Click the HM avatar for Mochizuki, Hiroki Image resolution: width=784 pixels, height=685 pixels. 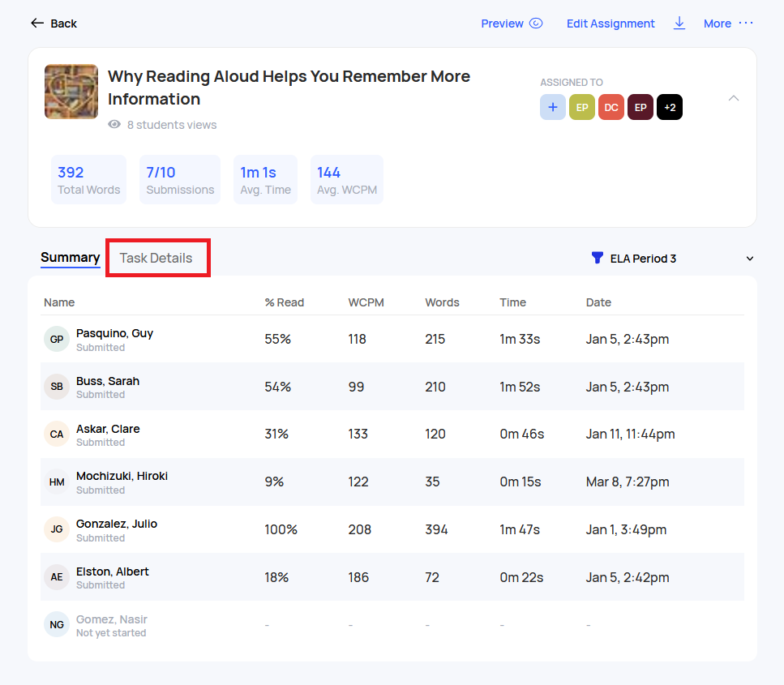tap(57, 482)
